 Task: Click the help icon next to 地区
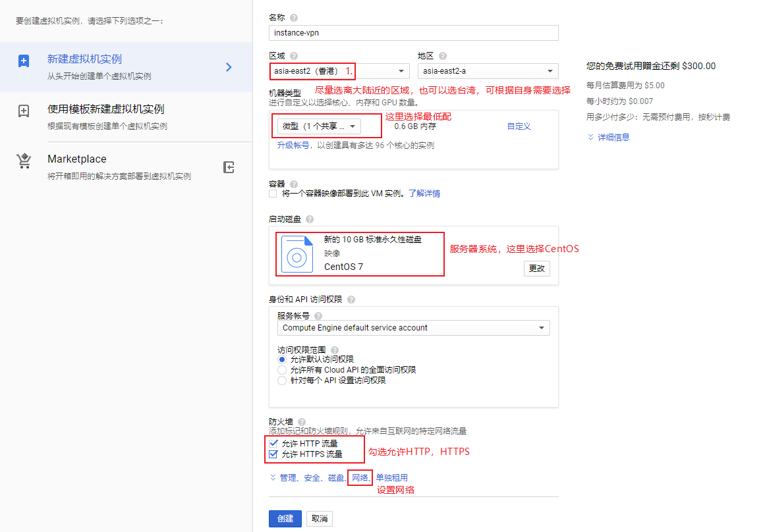point(443,55)
